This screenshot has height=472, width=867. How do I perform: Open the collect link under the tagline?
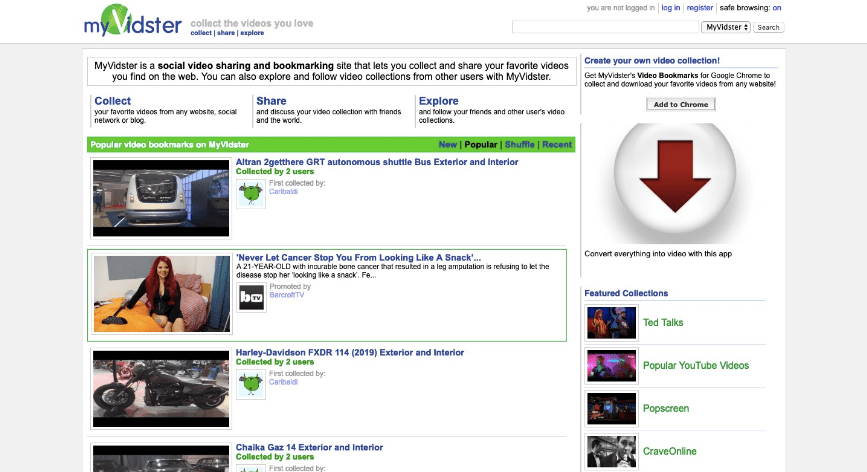tap(201, 33)
